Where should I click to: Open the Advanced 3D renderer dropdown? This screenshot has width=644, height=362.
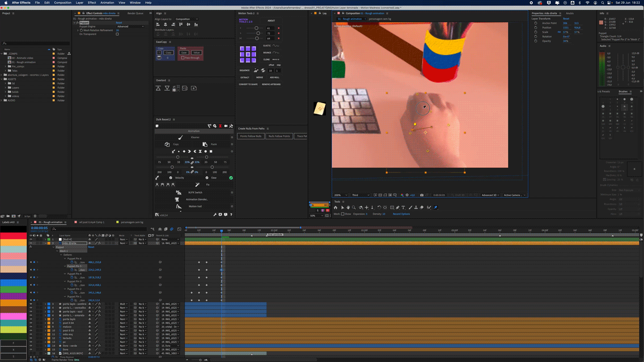coord(491,195)
